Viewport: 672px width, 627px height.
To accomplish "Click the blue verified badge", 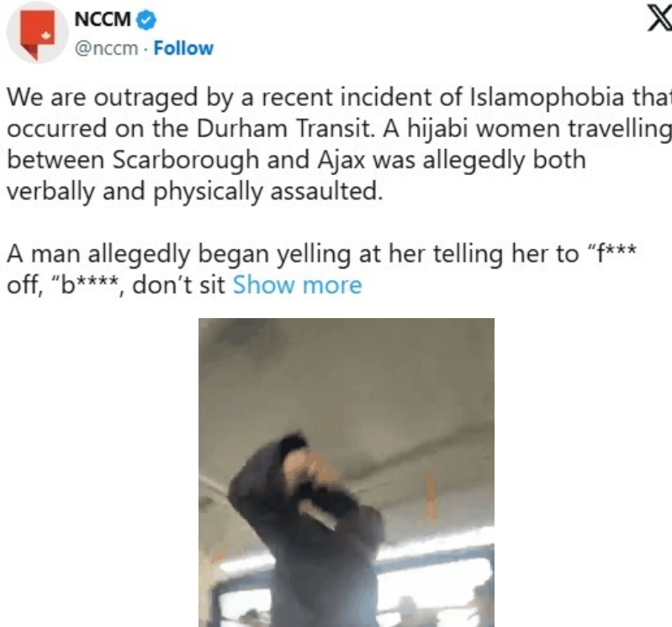I will click(146, 20).
